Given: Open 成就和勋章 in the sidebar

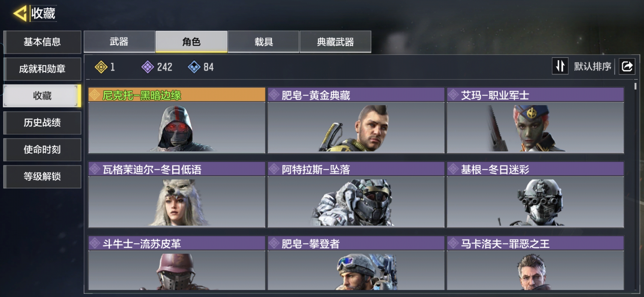Looking at the screenshot, I should 42,69.
